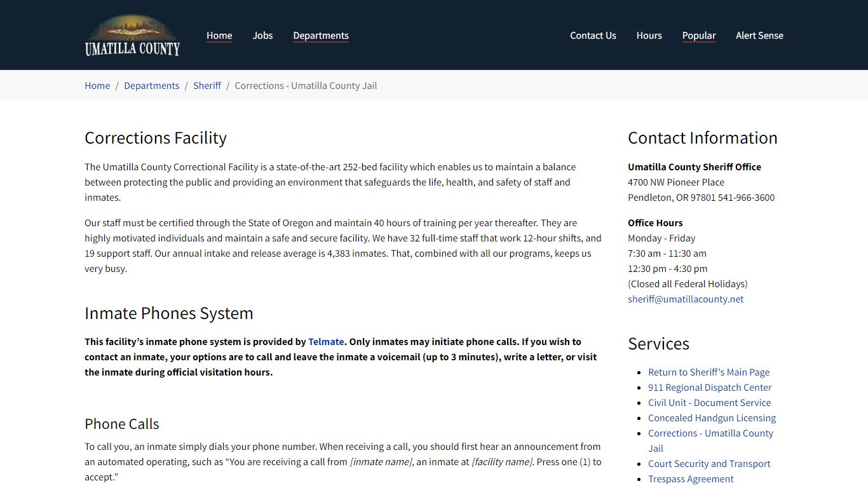Select the Phone Calls heading
The image size is (868, 488).
point(122,424)
